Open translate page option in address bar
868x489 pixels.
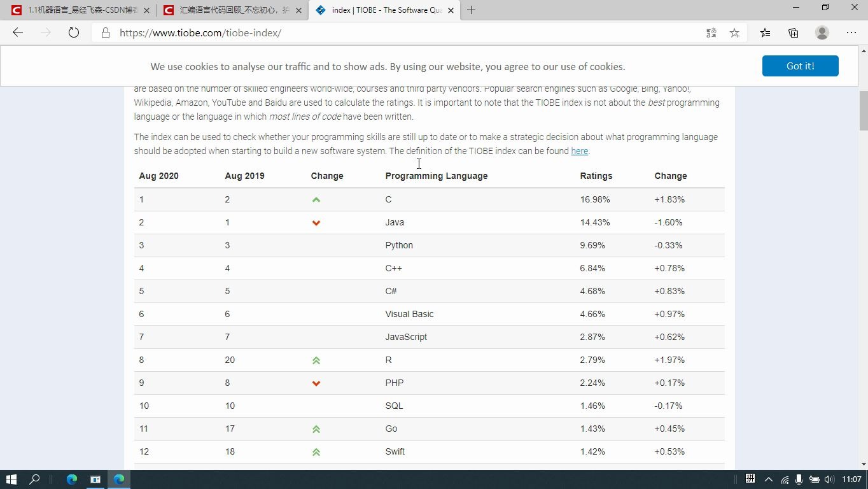711,33
